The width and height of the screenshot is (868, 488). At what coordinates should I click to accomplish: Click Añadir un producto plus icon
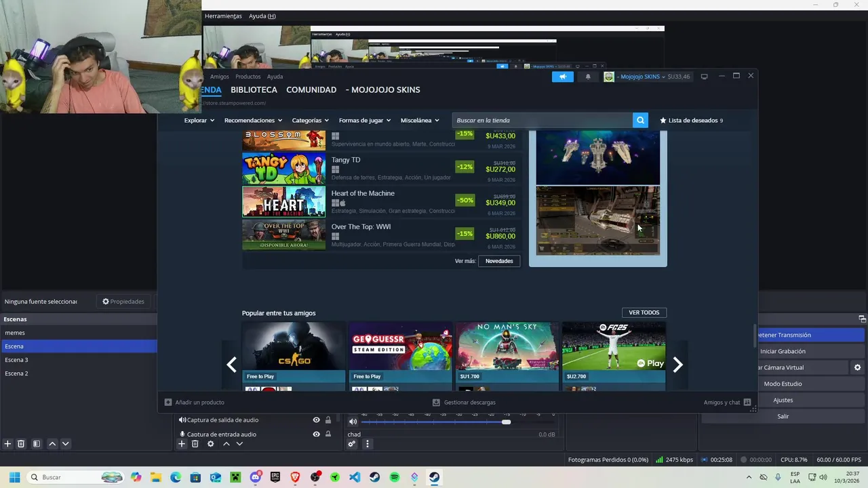(x=168, y=402)
